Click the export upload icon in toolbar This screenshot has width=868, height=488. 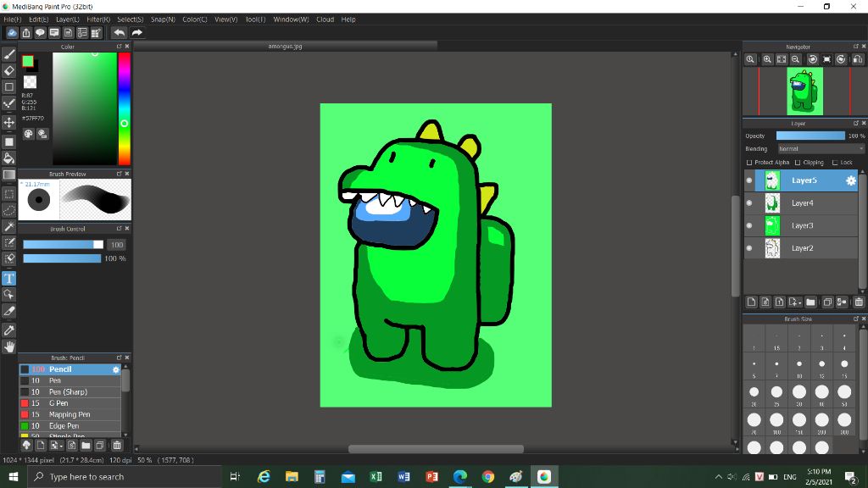[26, 33]
